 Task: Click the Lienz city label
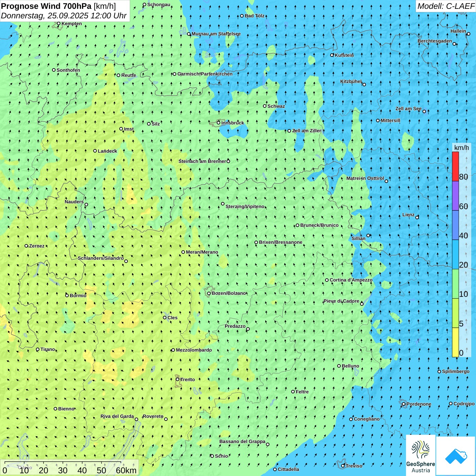tap(408, 215)
